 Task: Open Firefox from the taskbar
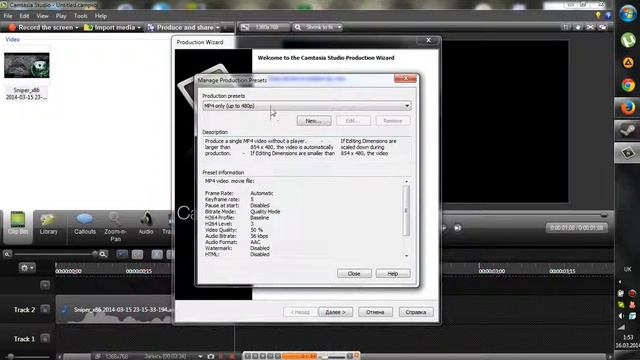pyautogui.click(x=628, y=108)
